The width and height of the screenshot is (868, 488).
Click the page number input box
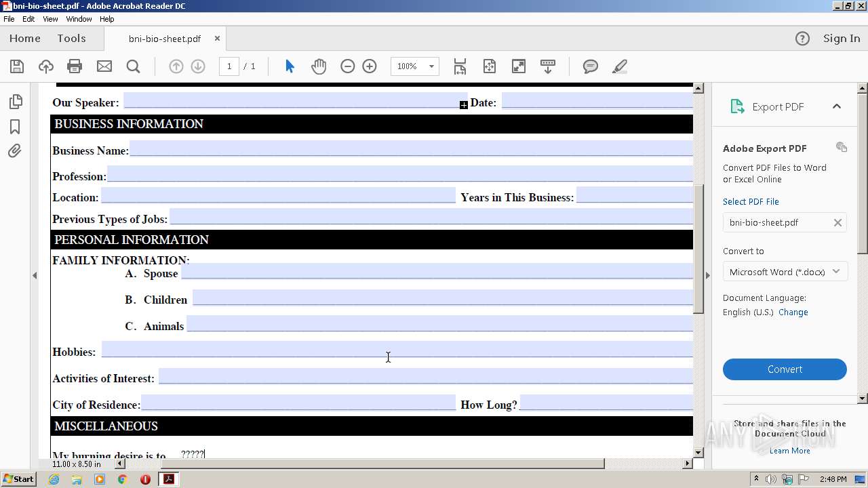[x=229, y=66]
